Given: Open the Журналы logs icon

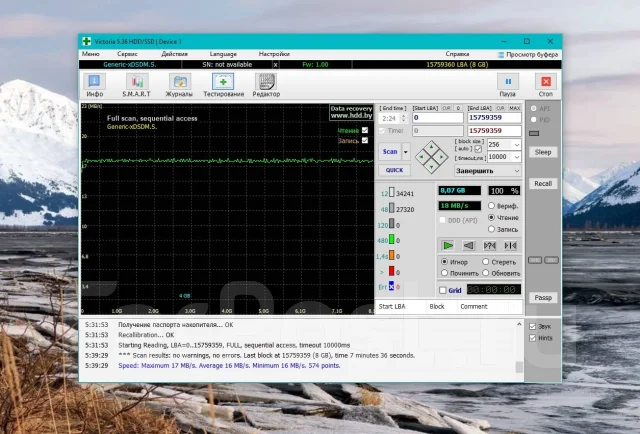Looking at the screenshot, I should coord(180,82).
